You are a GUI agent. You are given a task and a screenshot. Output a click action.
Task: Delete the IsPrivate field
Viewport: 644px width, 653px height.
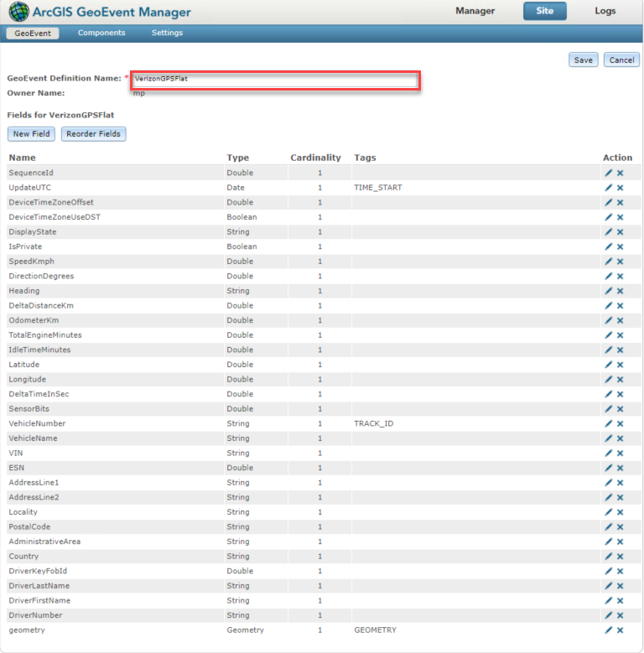coord(621,246)
